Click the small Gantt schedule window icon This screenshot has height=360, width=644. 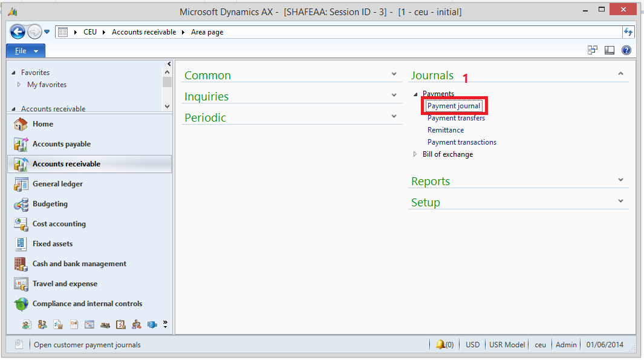point(89,325)
